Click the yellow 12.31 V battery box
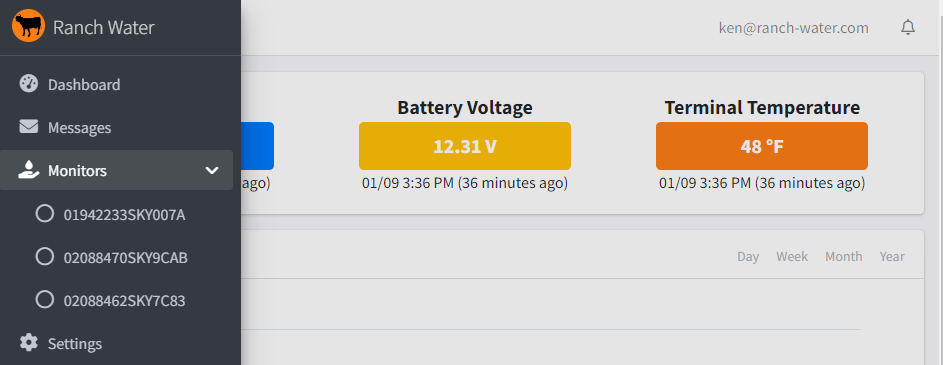943x365 pixels. [465, 146]
